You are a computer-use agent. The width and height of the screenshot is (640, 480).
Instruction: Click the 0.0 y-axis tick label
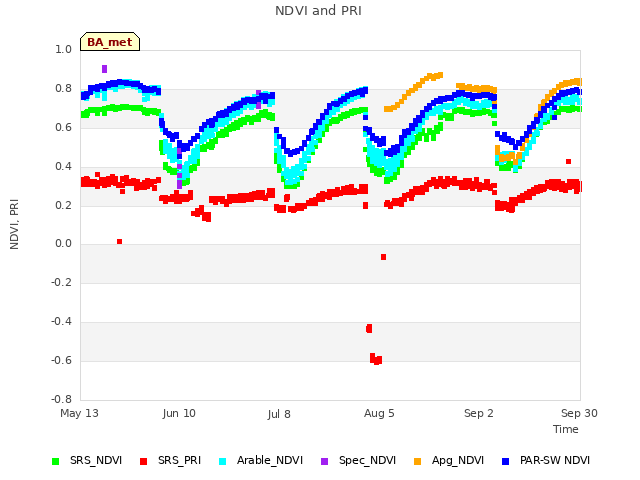click(x=64, y=244)
